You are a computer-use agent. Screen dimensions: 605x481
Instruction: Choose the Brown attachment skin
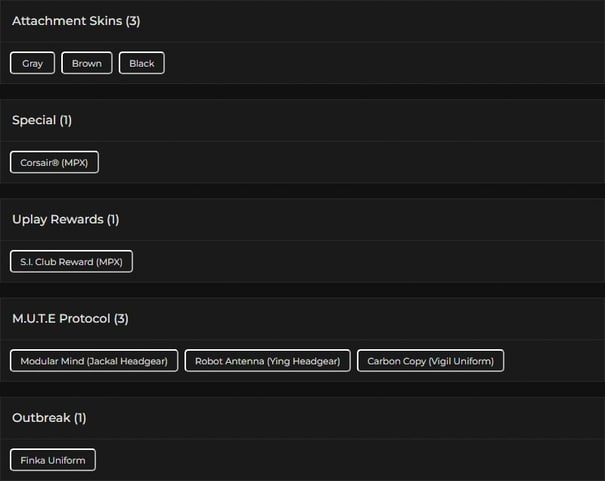pyautogui.click(x=87, y=63)
